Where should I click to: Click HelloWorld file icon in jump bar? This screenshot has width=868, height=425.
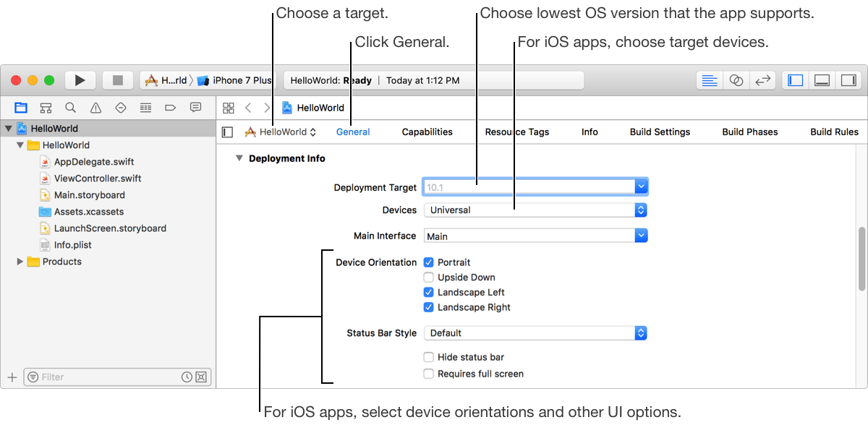[x=287, y=108]
